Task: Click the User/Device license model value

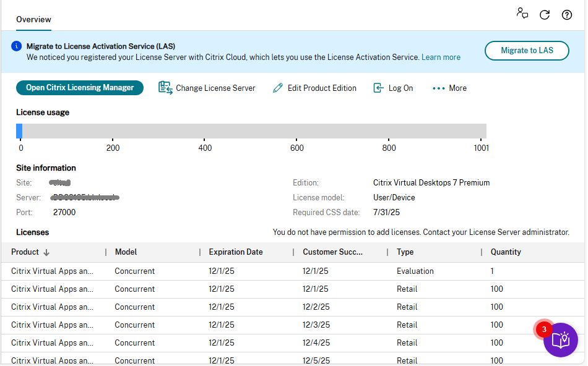Action: tap(394, 198)
